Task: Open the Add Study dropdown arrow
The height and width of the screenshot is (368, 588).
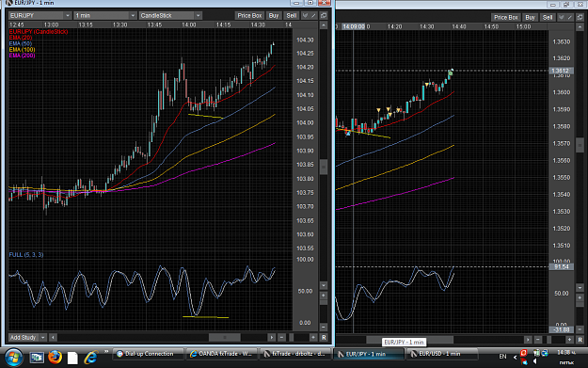Action: coord(42,338)
